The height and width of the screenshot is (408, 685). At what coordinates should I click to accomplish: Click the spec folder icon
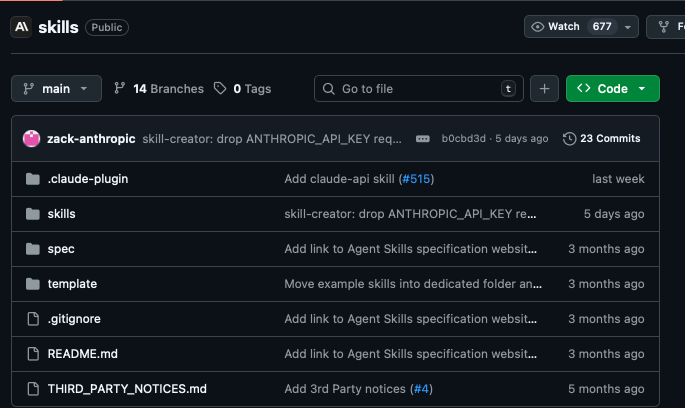click(x=33, y=249)
